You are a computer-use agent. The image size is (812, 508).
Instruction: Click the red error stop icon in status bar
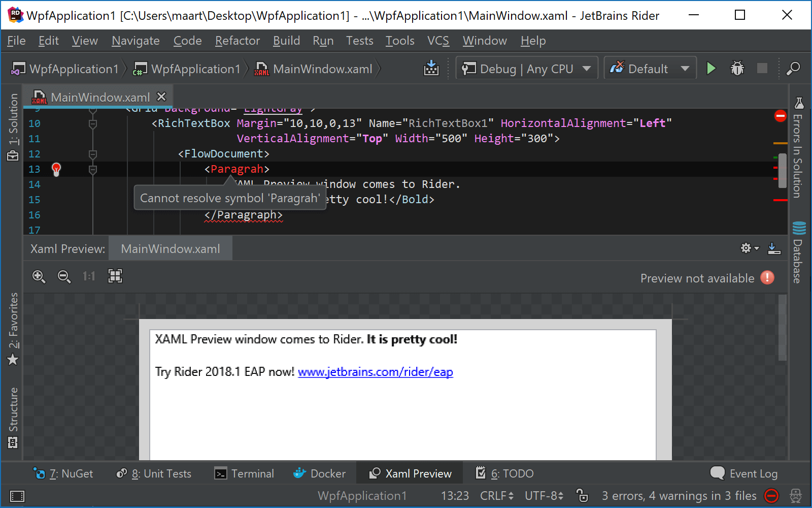point(771,496)
